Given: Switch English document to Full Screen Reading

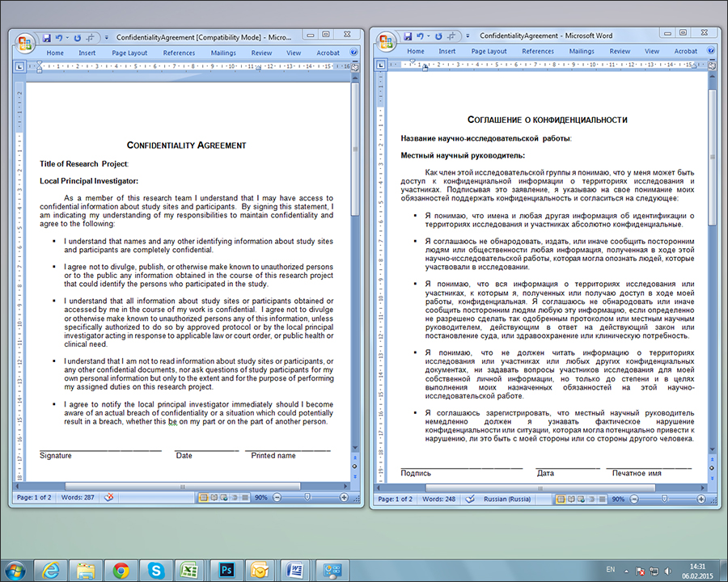Looking at the screenshot, I should click(x=214, y=498).
